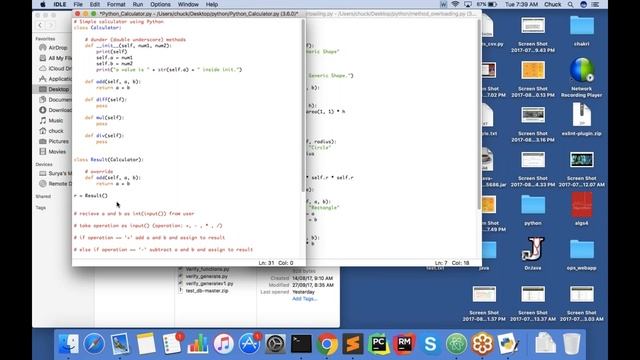
Task: Open PyCharm from the dock
Action: [378, 344]
